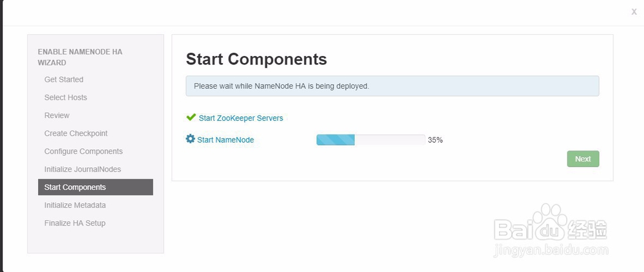Click the Start Components page heading
Image resolution: width=644 pixels, height=272 pixels.
coord(256,60)
